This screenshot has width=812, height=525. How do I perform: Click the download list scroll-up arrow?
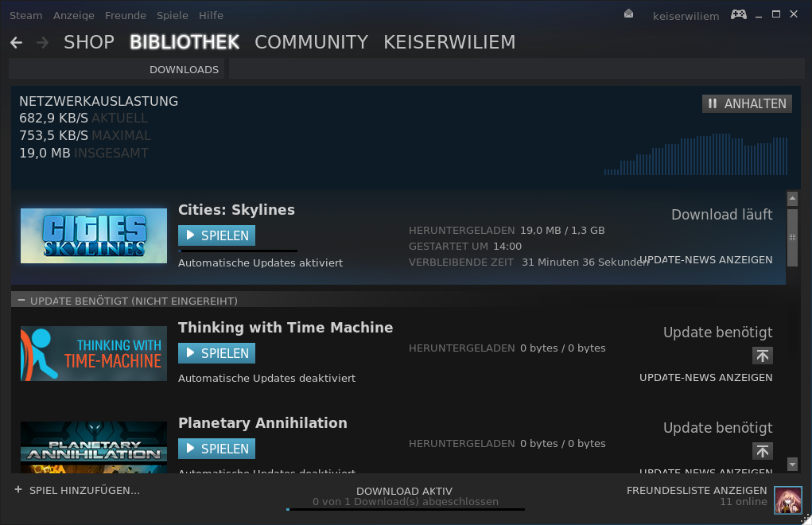point(792,198)
